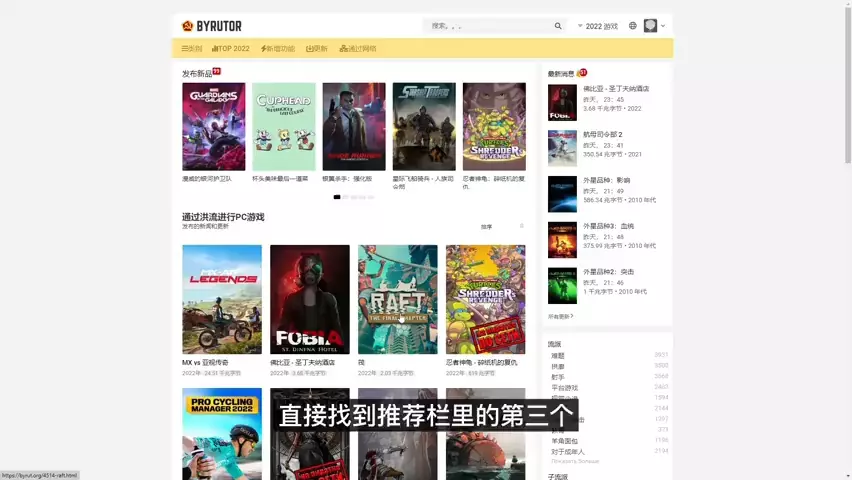
Task: Click 外星品种3: 血统 news title
Action: pos(609,226)
